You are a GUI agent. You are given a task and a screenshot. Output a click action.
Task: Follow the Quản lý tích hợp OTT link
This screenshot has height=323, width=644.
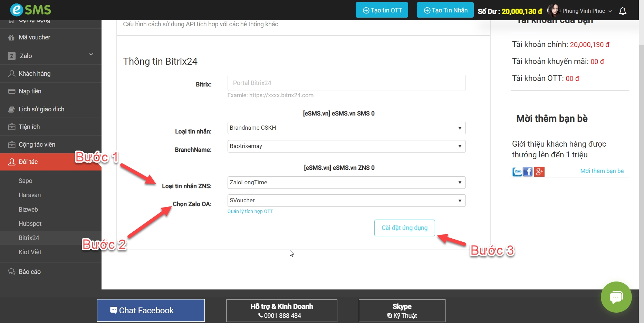pyautogui.click(x=250, y=211)
